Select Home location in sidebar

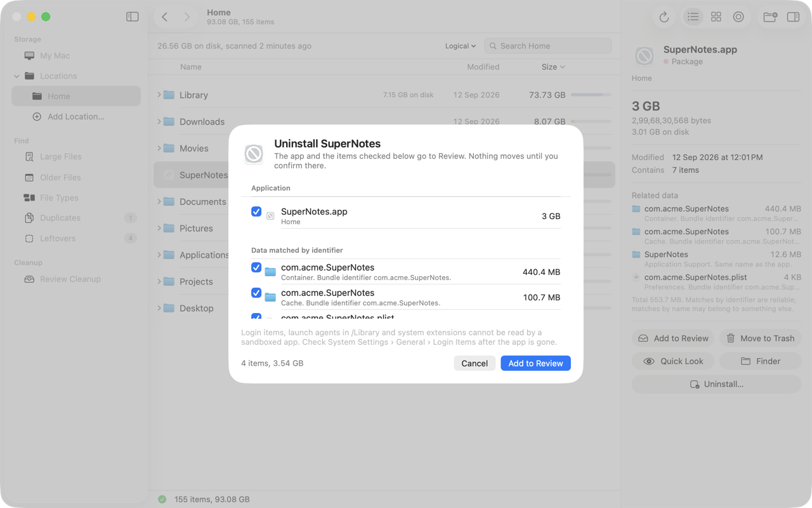click(x=76, y=96)
